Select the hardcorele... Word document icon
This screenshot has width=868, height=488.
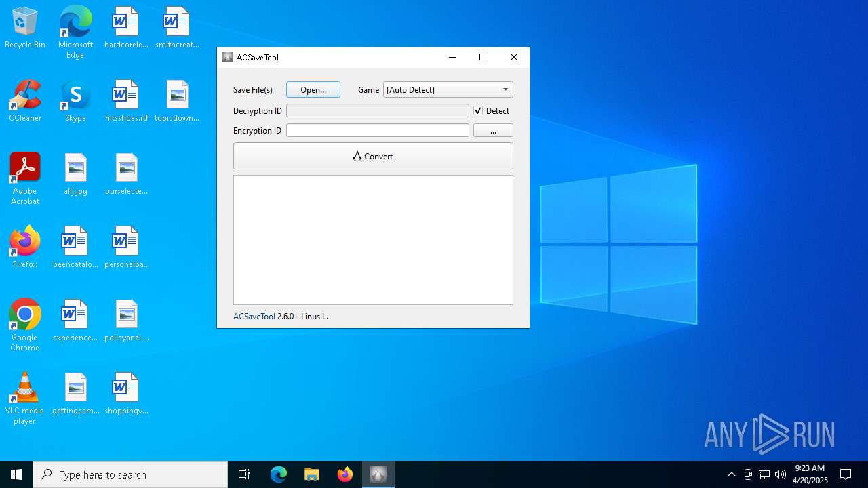pos(126,28)
